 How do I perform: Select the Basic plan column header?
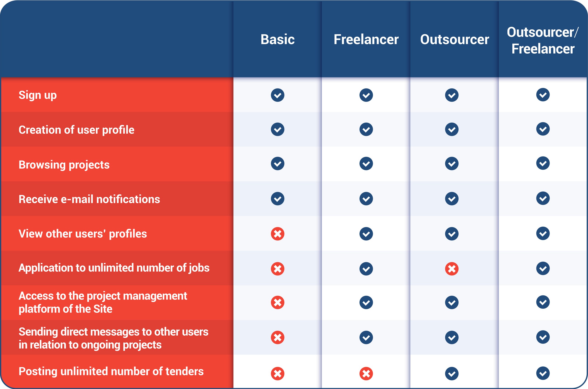pyautogui.click(x=277, y=39)
